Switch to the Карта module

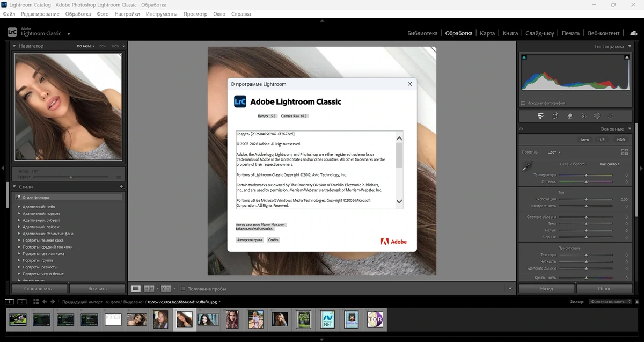tap(487, 33)
